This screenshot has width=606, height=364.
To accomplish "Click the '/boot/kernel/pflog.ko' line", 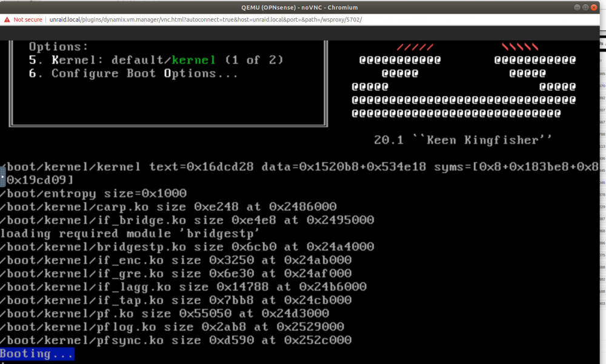I will click(172, 326).
